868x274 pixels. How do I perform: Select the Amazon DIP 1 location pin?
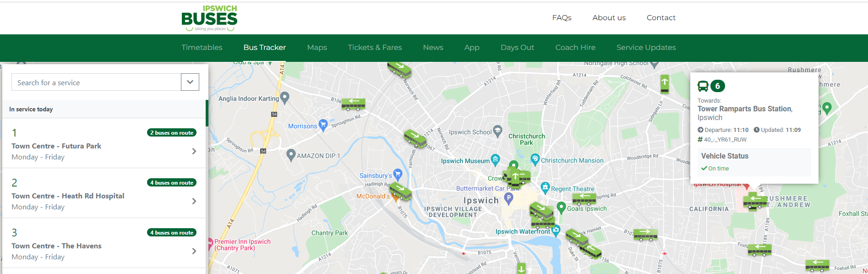[x=291, y=155]
